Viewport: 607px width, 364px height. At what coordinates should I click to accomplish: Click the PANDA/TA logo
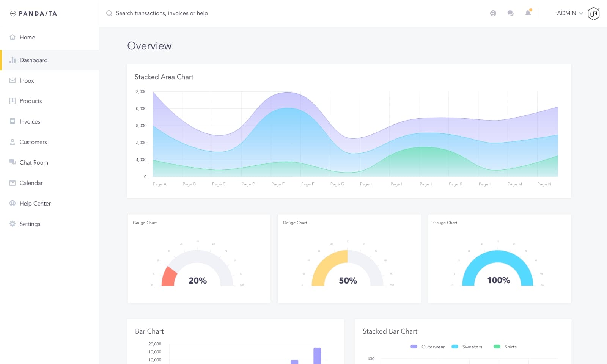tap(34, 13)
